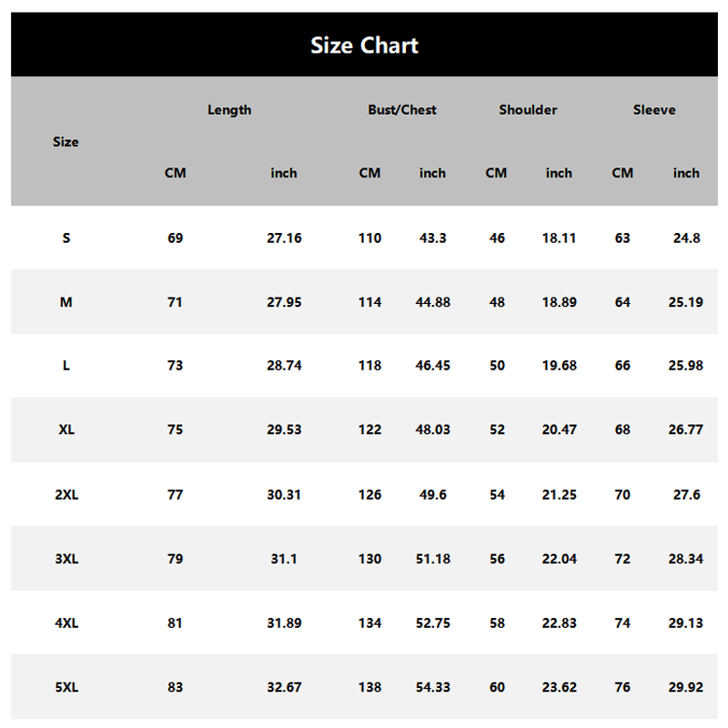Image resolution: width=728 pixels, height=728 pixels.
Task: Select the 2XL size row label
Action: pyautogui.click(x=66, y=495)
